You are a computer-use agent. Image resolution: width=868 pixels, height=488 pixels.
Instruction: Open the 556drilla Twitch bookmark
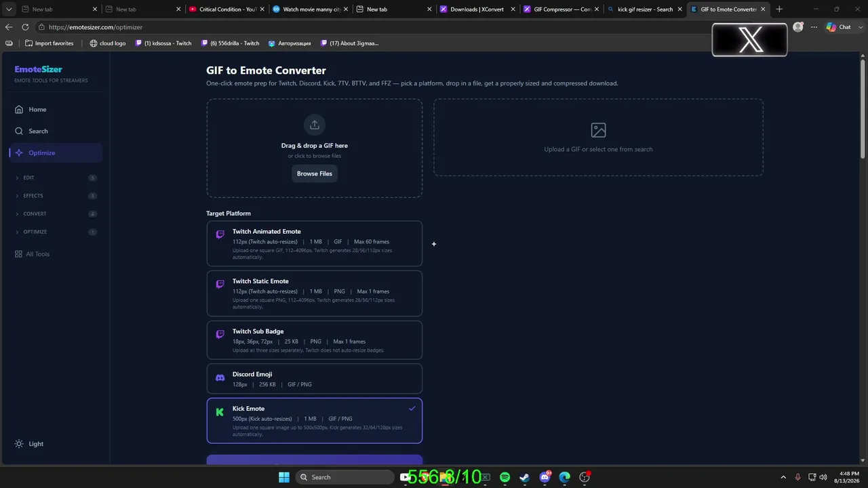(x=230, y=43)
